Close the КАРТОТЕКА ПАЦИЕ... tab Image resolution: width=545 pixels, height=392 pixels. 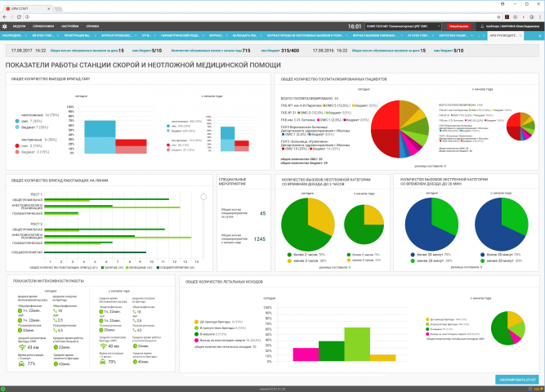(x=471, y=35)
